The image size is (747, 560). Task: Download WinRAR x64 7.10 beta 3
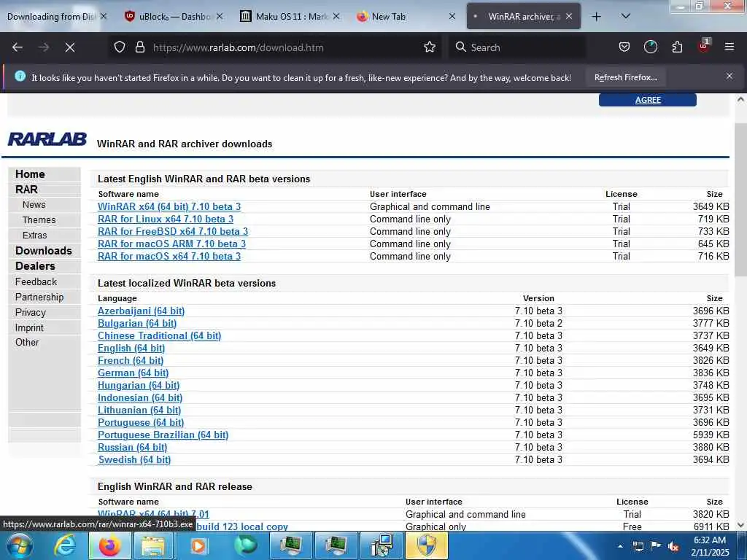click(169, 206)
